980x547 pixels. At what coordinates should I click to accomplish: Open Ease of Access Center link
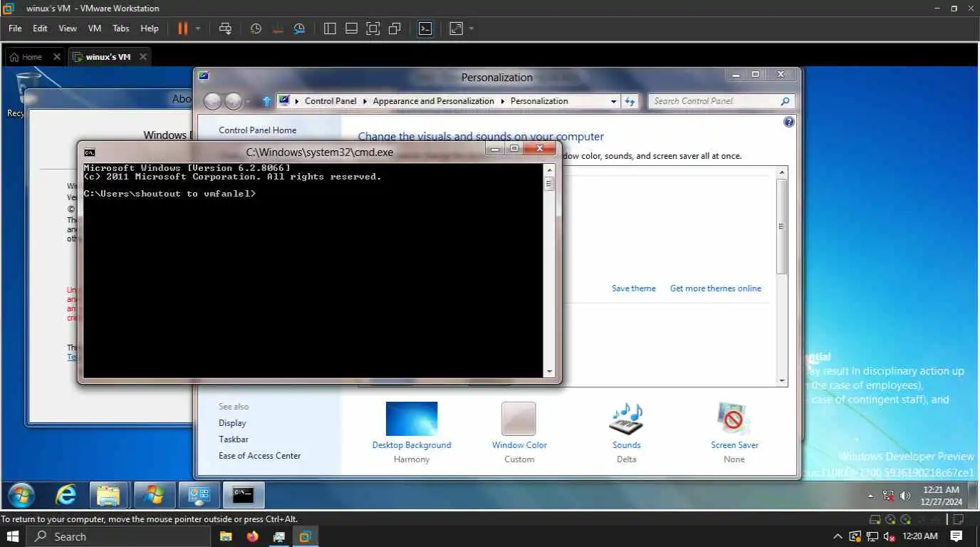tap(259, 456)
